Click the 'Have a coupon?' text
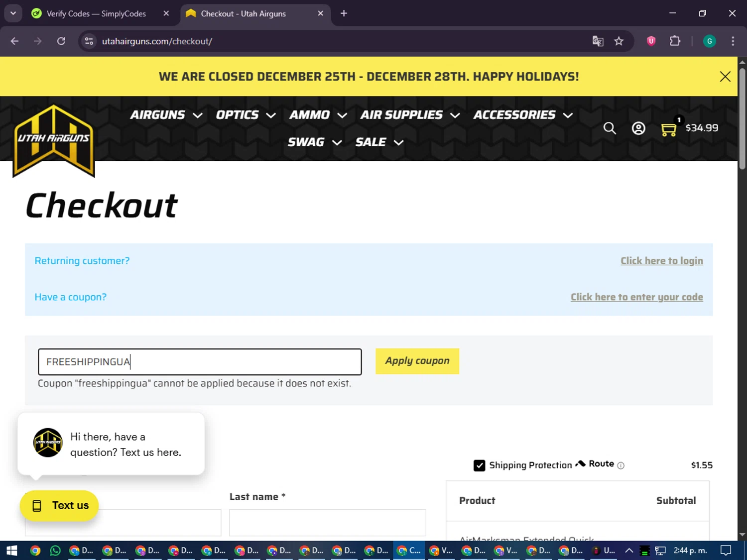 pos(71,297)
